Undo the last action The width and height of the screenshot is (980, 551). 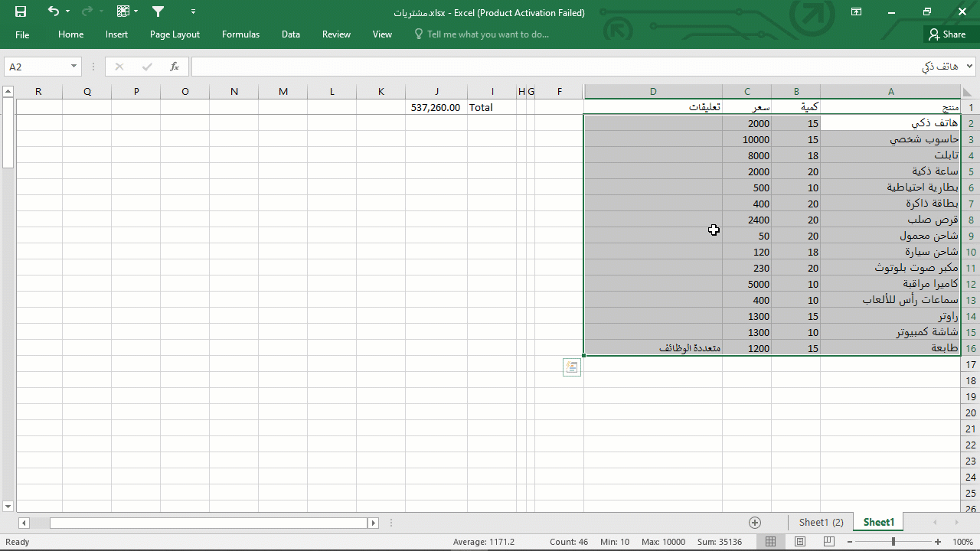click(53, 11)
